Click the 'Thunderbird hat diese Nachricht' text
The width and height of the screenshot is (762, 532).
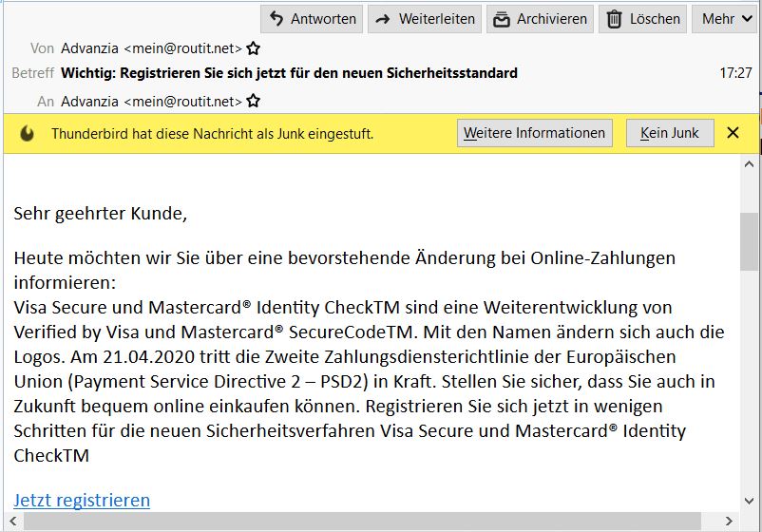213,134
